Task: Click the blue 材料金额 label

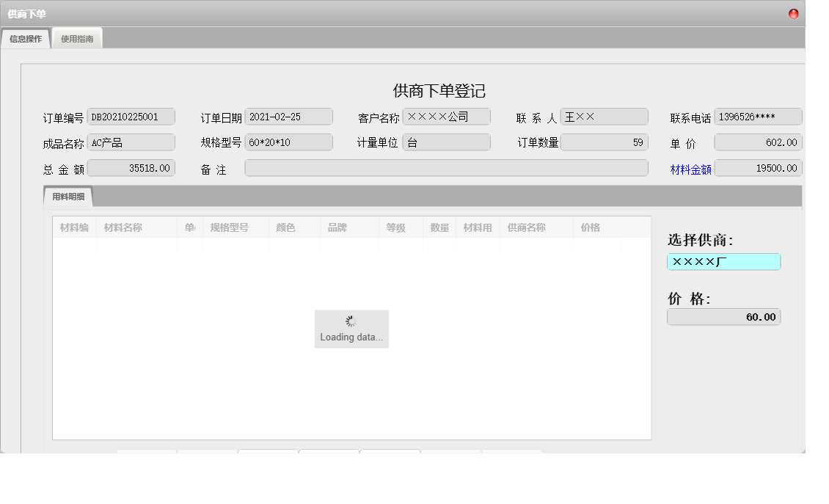Action: pyautogui.click(x=689, y=167)
